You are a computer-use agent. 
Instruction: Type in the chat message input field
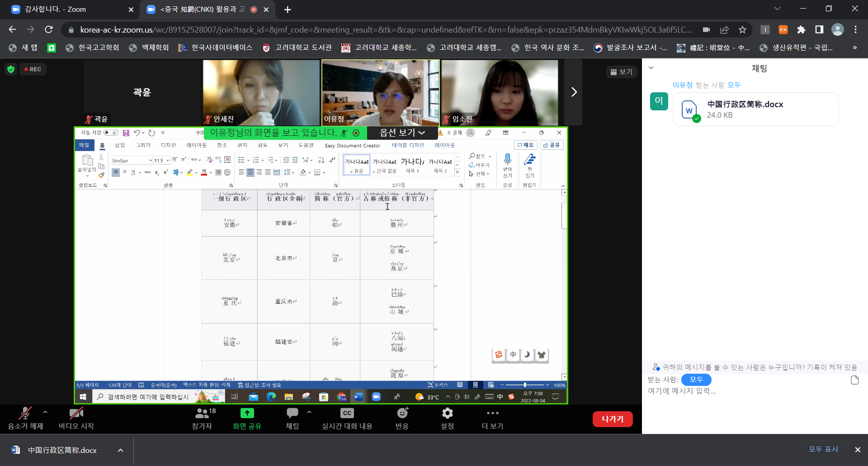coord(746,391)
